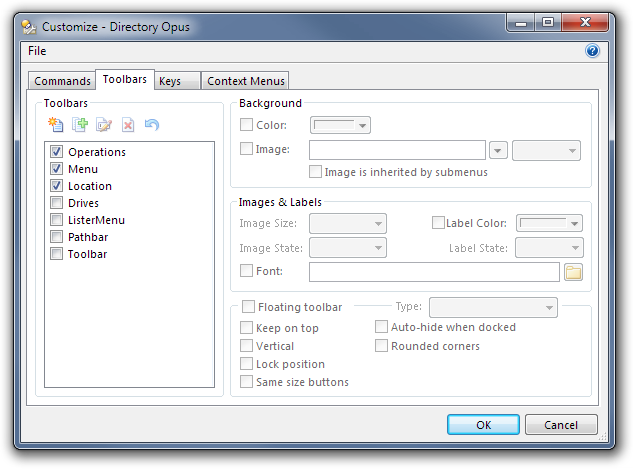Select the Location entry text
The width and height of the screenshot is (633, 469).
(90, 186)
